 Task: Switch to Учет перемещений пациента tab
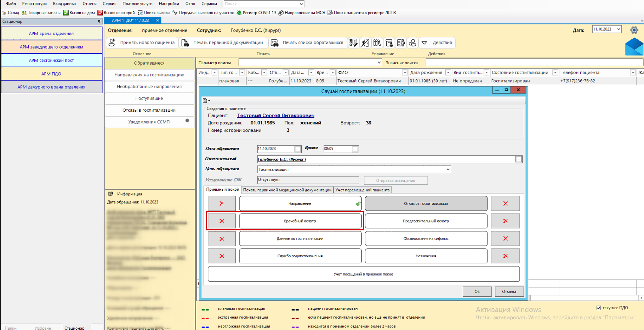pyautogui.click(x=362, y=190)
